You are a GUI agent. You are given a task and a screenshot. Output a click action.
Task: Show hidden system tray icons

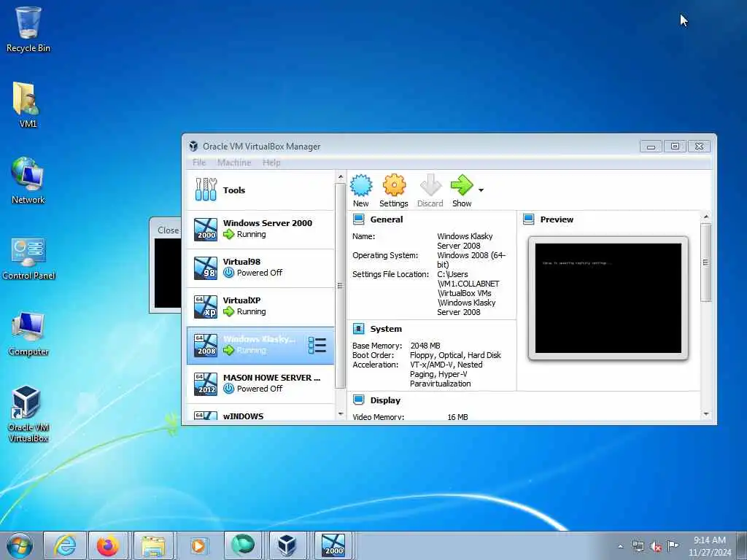pyautogui.click(x=620, y=546)
